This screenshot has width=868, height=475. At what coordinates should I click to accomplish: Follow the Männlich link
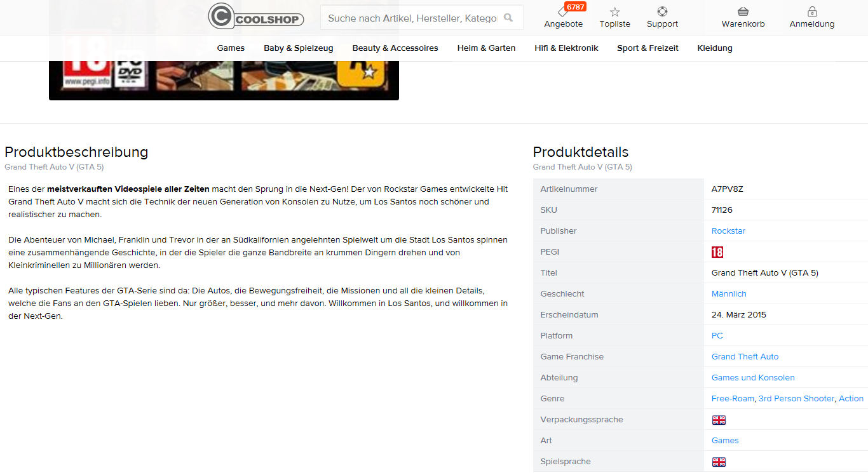click(x=729, y=294)
